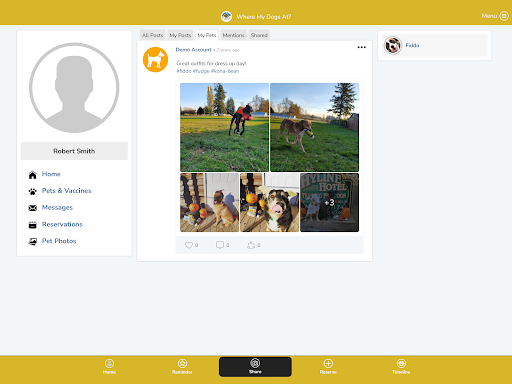The image size is (512, 384).
Task: Open the Menu hamburger icon
Action: point(504,16)
